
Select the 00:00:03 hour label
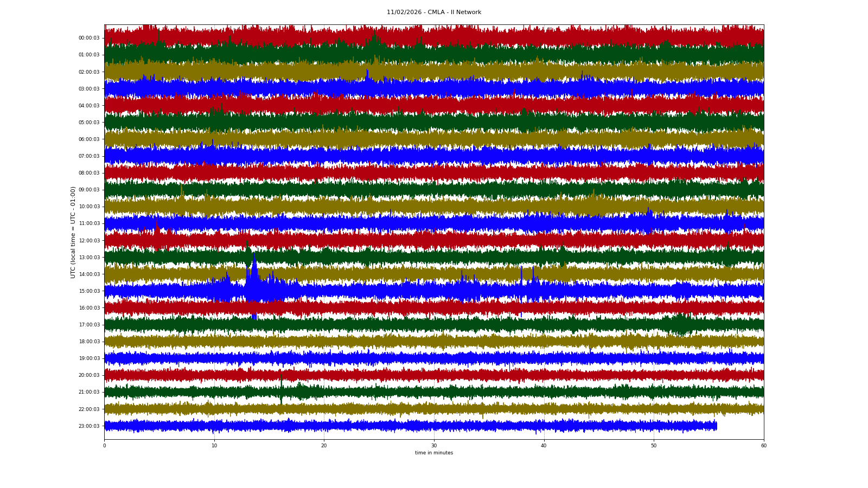click(89, 38)
